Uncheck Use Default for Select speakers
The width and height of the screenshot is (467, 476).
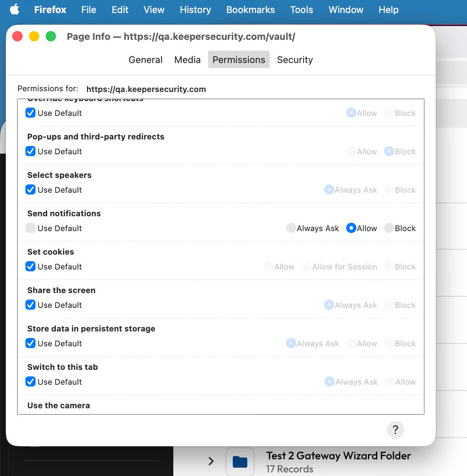31,190
